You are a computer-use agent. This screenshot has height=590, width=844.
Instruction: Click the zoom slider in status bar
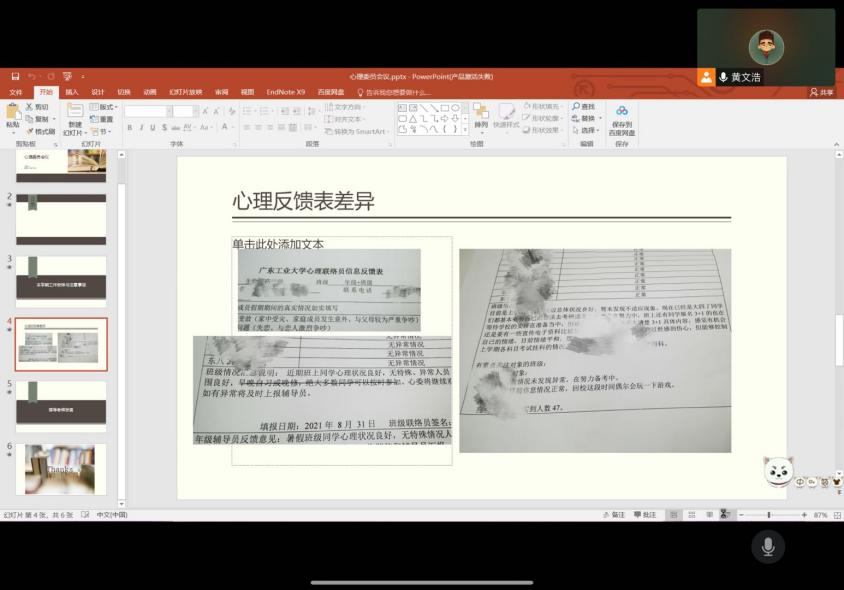768,515
